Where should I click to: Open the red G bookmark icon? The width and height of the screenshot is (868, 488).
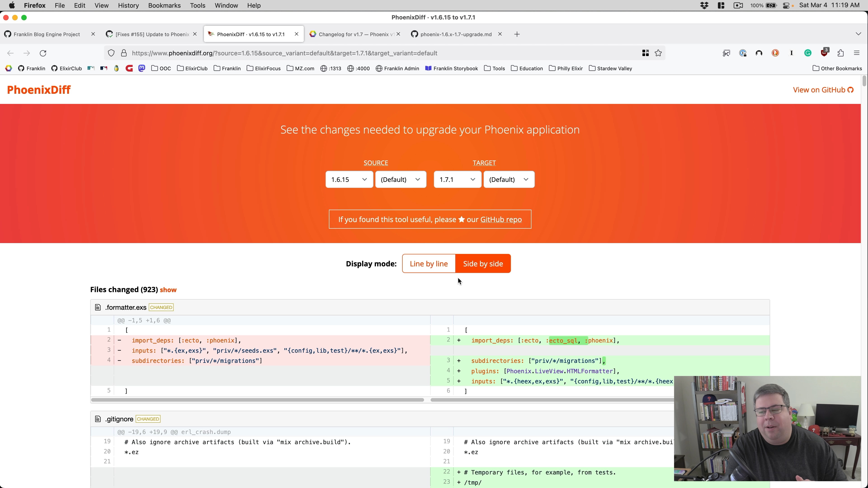point(129,68)
